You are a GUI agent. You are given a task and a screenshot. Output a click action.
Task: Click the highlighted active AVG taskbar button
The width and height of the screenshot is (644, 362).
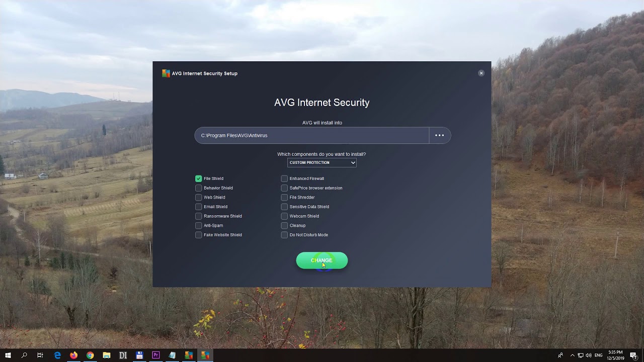[x=205, y=355]
